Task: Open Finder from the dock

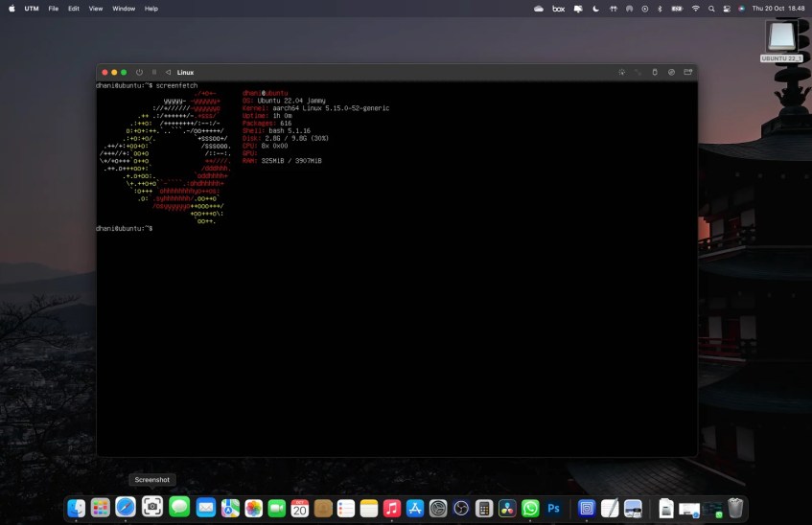Action: click(x=76, y=508)
